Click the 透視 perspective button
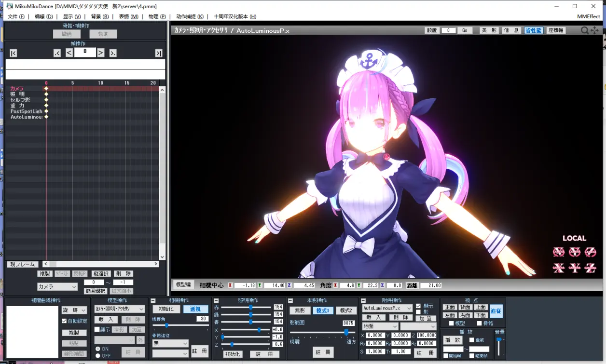The width and height of the screenshot is (606, 364). tap(195, 309)
